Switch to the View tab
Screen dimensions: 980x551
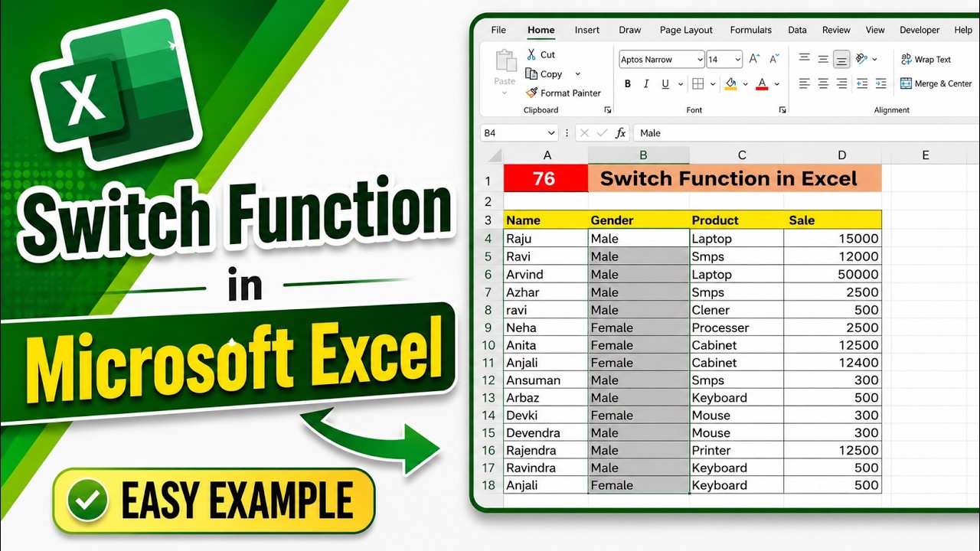point(875,30)
